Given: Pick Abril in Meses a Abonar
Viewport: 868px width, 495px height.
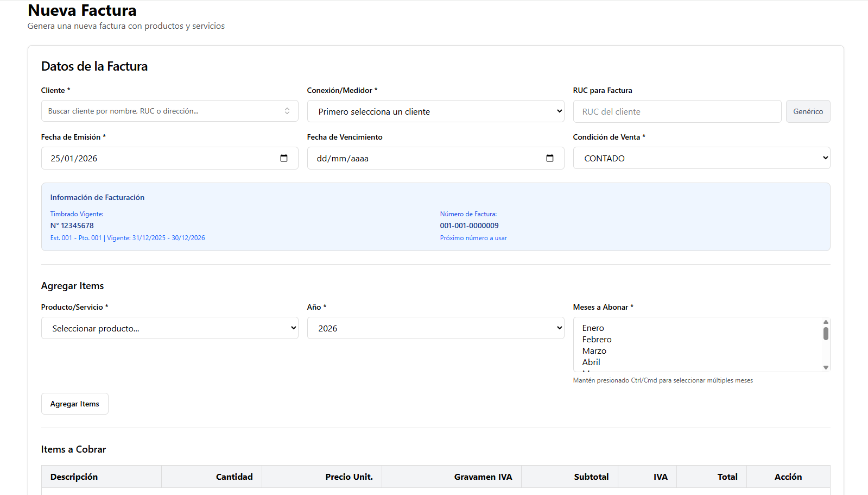Looking at the screenshot, I should pos(591,362).
